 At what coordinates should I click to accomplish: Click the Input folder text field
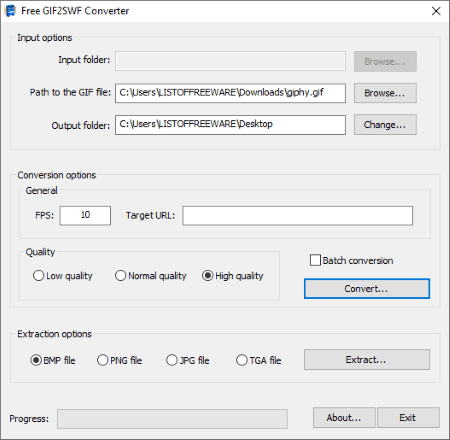[230, 61]
